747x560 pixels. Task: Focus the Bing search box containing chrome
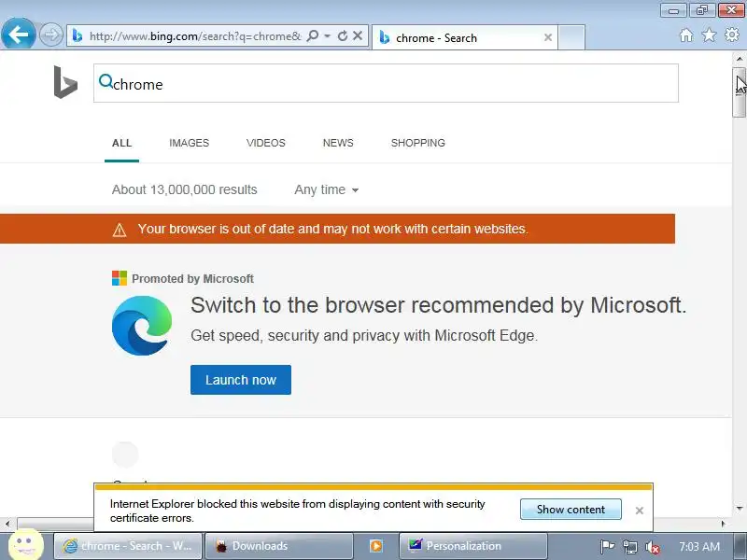[x=386, y=83]
